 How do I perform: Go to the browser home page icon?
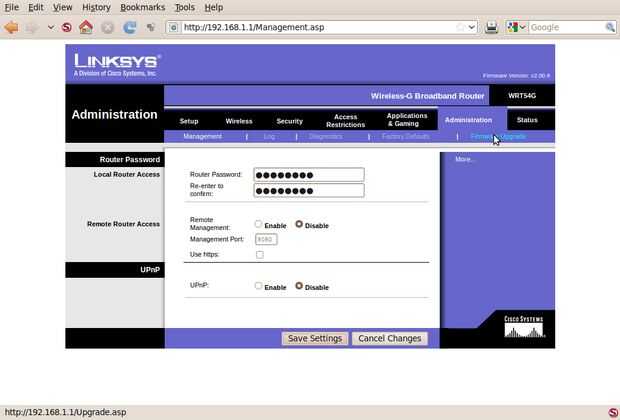(x=86, y=27)
